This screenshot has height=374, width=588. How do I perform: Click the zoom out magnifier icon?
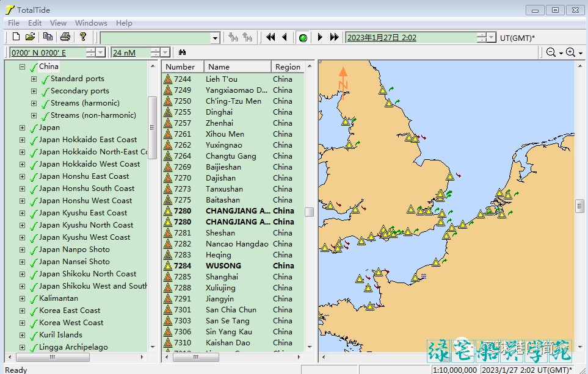point(551,52)
